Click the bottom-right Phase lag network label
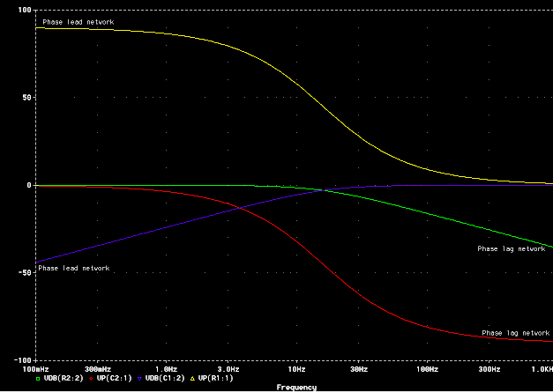Viewport: 553px width, 392px height. coord(515,333)
